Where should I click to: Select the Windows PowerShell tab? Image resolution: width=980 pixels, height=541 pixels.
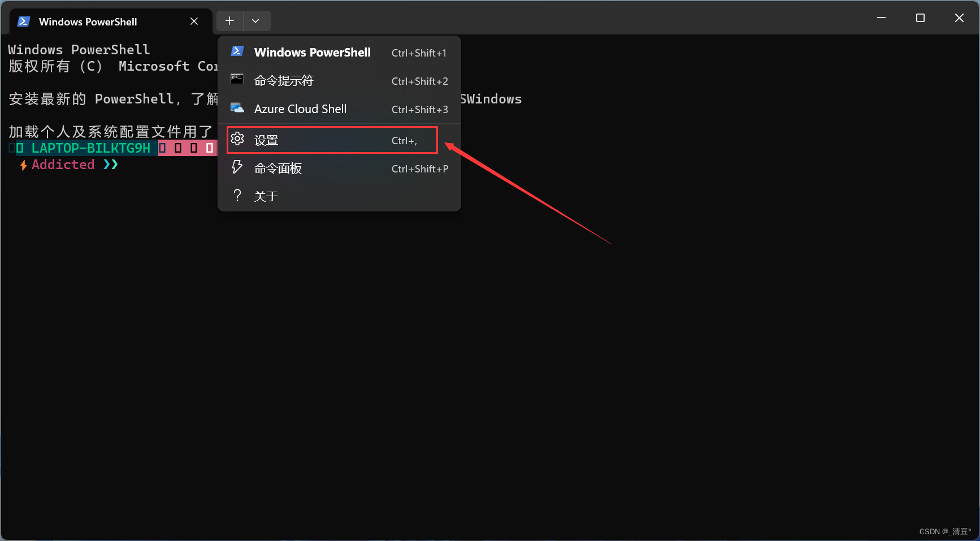coord(111,21)
